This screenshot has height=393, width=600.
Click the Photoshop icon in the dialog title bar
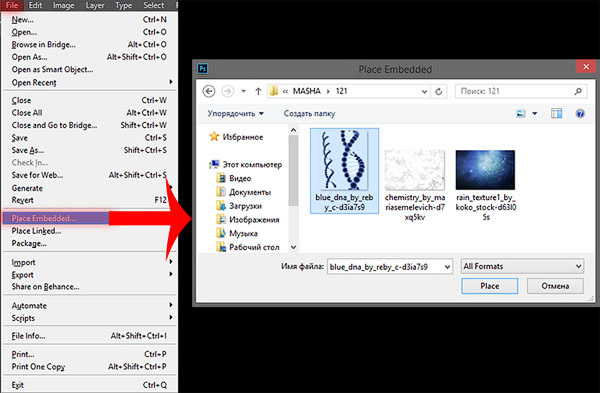point(202,69)
